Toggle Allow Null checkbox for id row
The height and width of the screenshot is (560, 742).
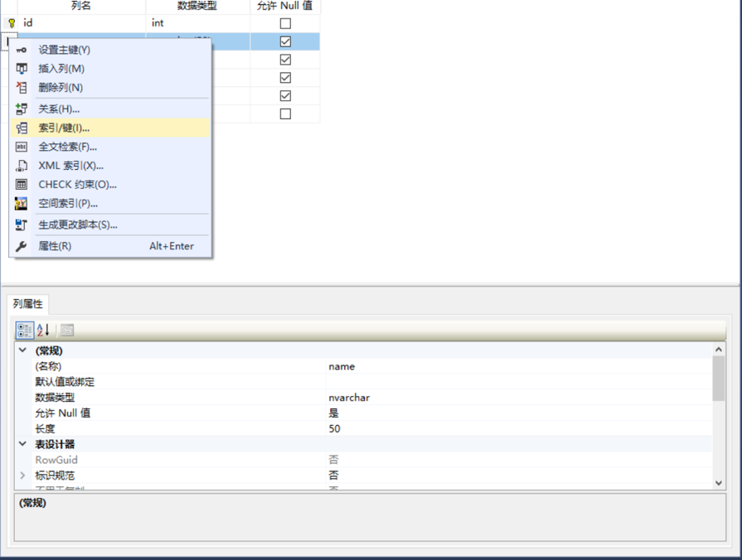click(285, 23)
